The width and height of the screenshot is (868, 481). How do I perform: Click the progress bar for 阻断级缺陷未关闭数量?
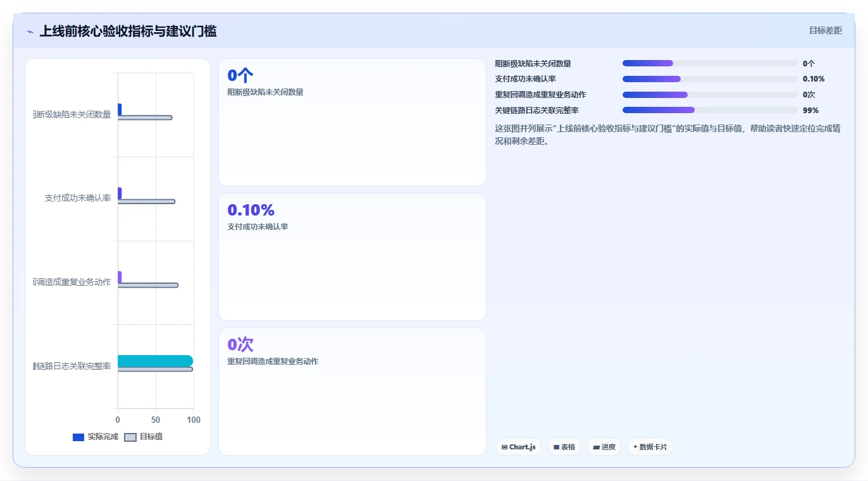click(x=710, y=63)
